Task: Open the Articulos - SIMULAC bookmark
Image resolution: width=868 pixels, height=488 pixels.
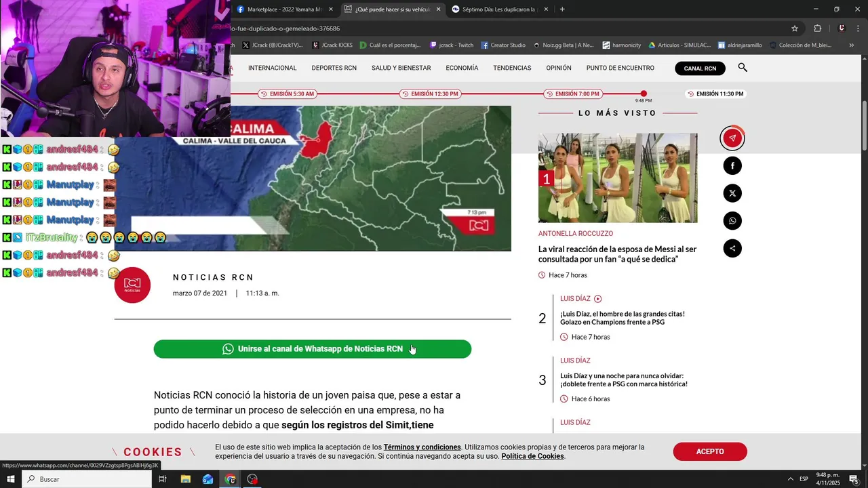Action: [x=679, y=45]
